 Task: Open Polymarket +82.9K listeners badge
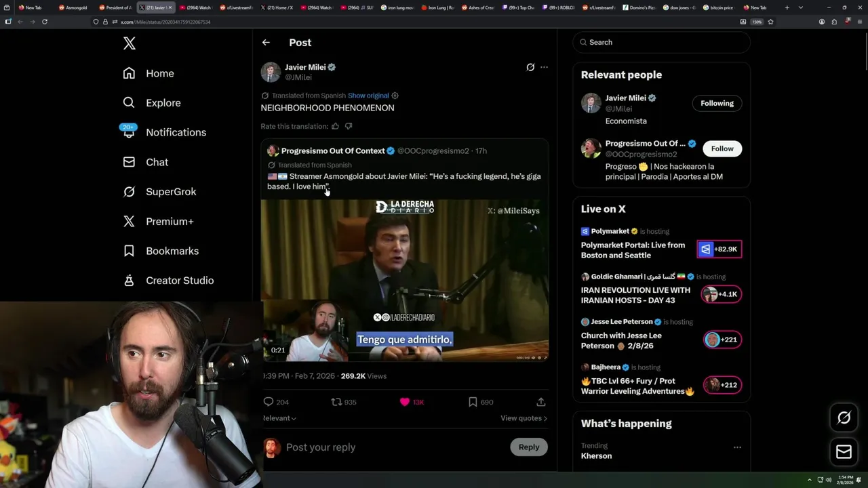tap(719, 249)
